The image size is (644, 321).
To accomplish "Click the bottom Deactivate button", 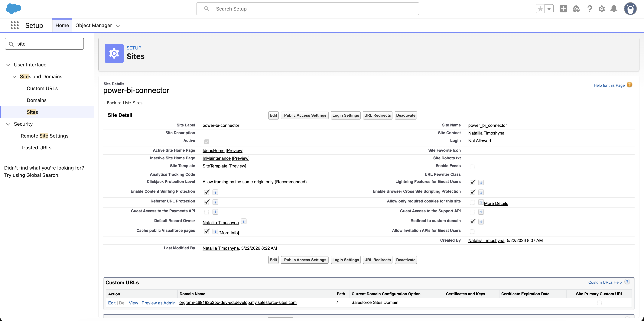I will pyautogui.click(x=405, y=260).
